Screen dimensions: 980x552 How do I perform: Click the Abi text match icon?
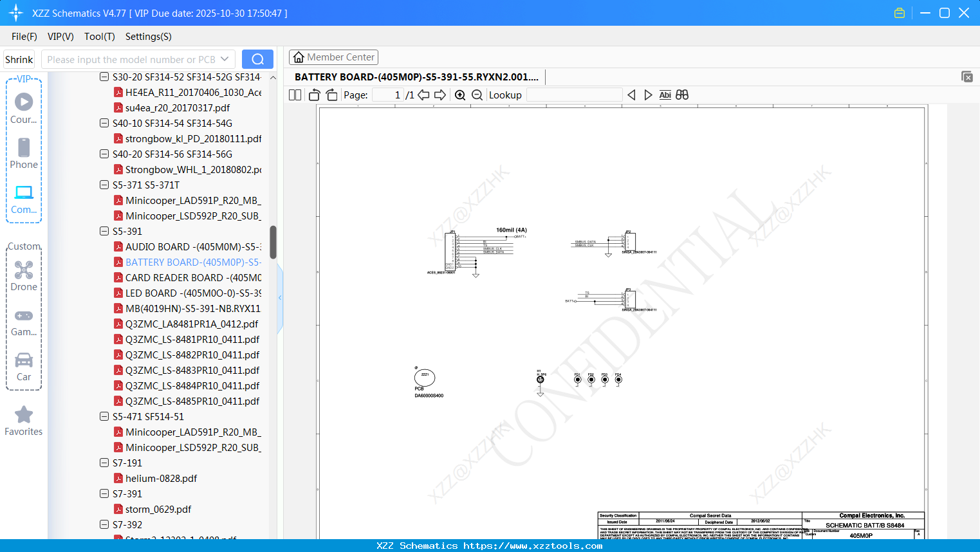tap(665, 95)
